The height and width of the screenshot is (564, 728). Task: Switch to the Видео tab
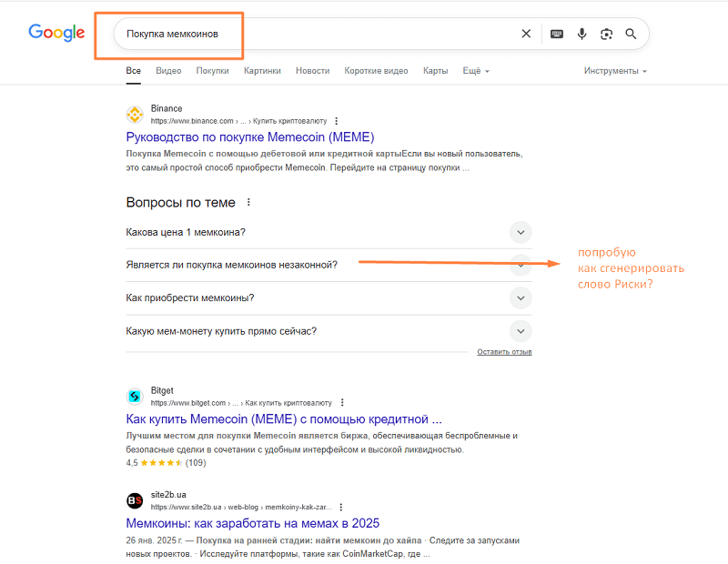pos(168,71)
